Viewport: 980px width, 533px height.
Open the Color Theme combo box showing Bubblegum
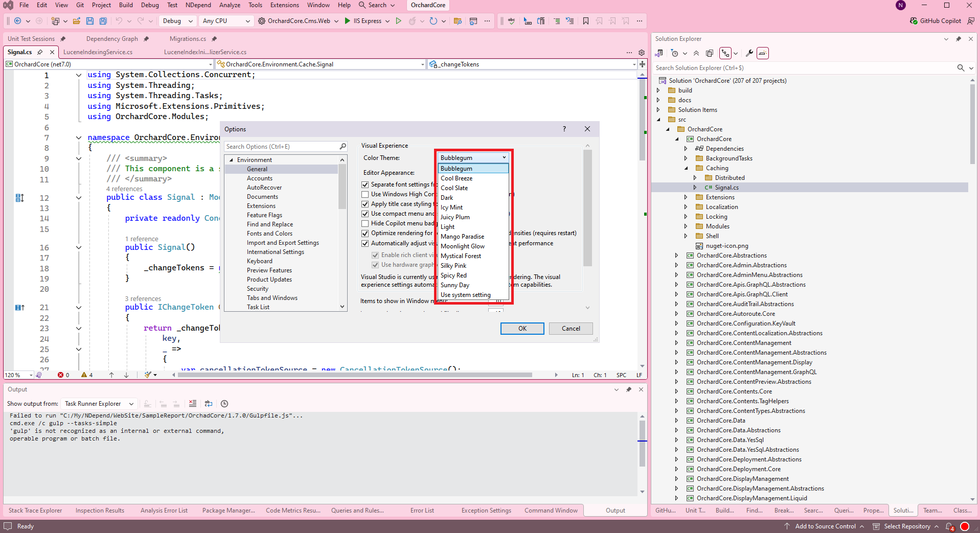click(x=473, y=157)
